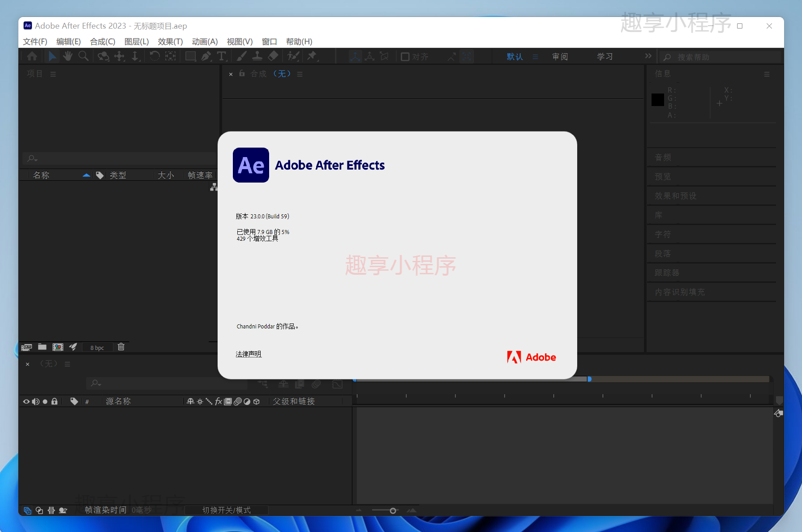Open the 编辑(E) menu

tap(69, 42)
